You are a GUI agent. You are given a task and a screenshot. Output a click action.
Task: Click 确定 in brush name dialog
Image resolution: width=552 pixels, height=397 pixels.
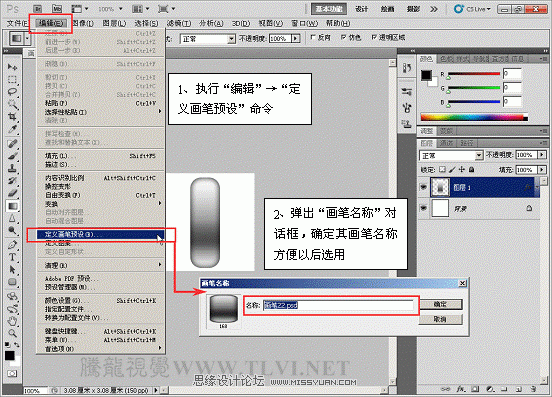(440, 304)
